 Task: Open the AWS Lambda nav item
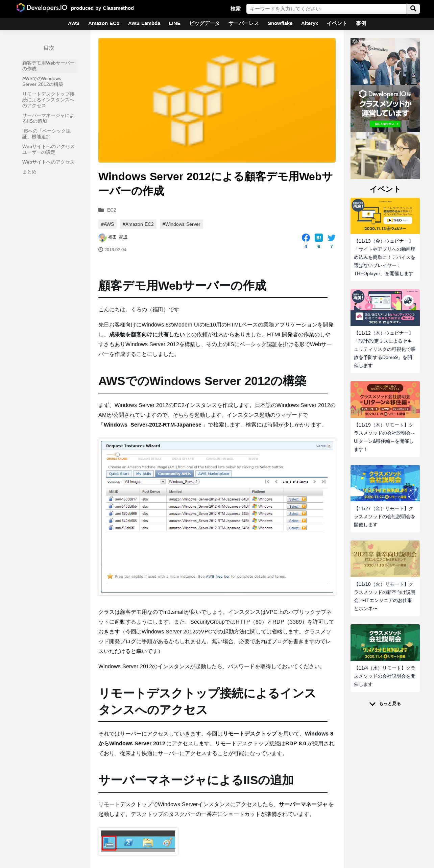[x=144, y=23]
